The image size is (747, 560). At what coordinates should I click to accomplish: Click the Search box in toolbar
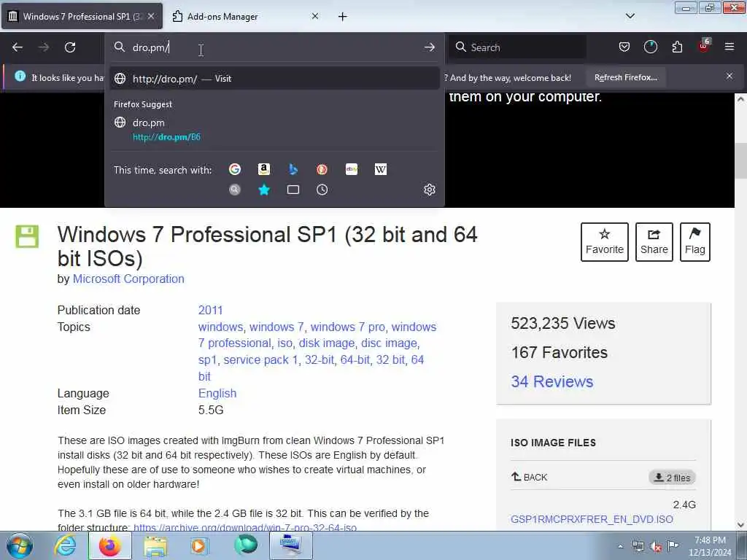(x=517, y=47)
